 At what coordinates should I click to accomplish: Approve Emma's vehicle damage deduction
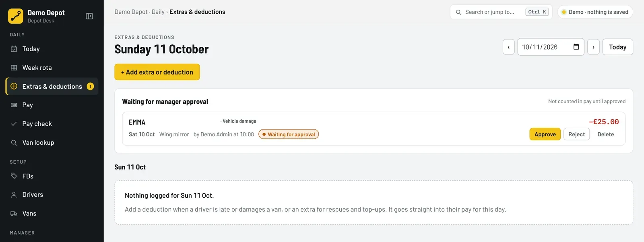click(545, 134)
